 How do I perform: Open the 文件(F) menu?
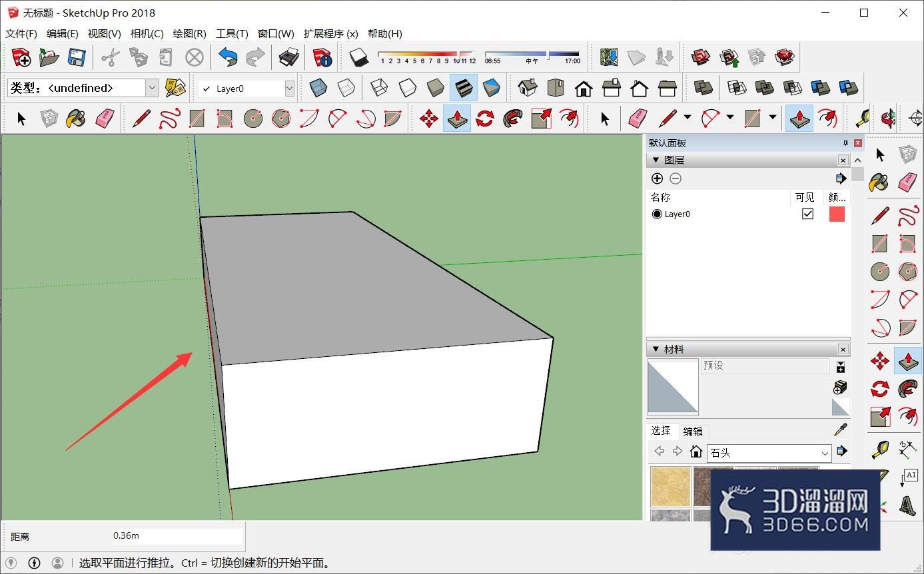(x=21, y=33)
